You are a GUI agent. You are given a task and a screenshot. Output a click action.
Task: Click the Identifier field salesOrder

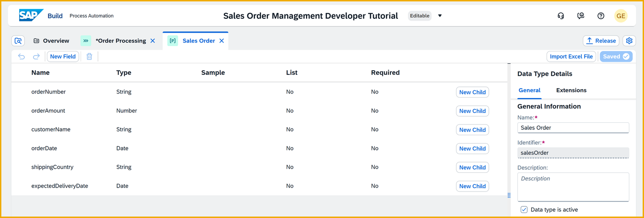(573, 153)
